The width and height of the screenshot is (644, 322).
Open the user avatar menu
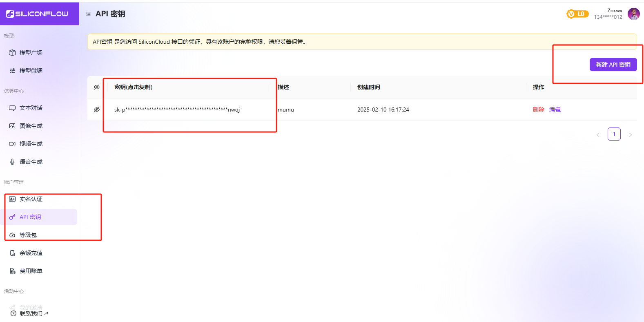[634, 14]
